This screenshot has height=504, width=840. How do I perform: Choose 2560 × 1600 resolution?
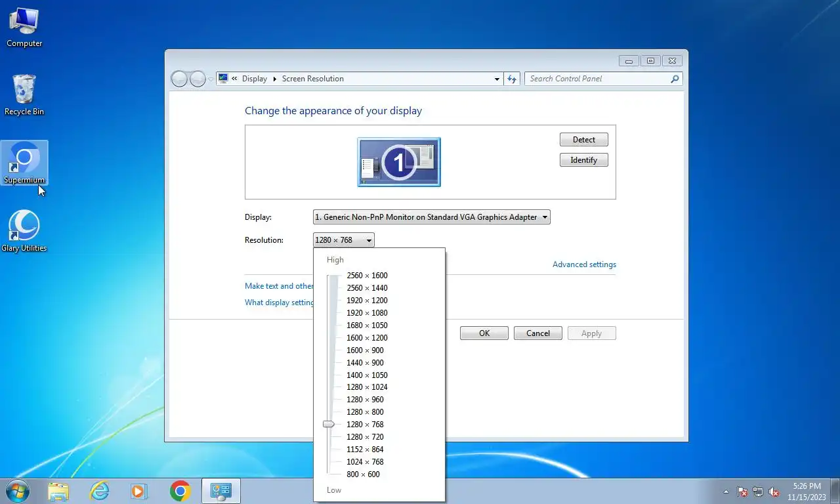[367, 276]
